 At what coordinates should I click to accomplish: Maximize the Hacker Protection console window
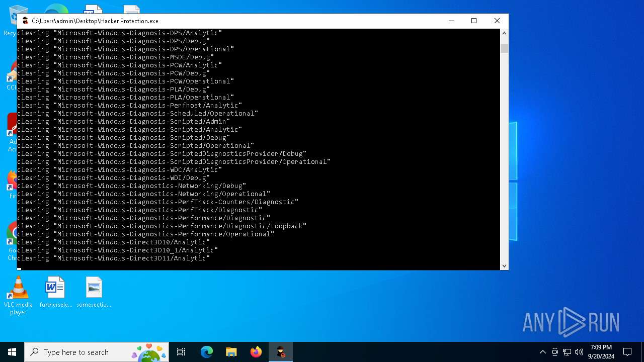pyautogui.click(x=474, y=21)
